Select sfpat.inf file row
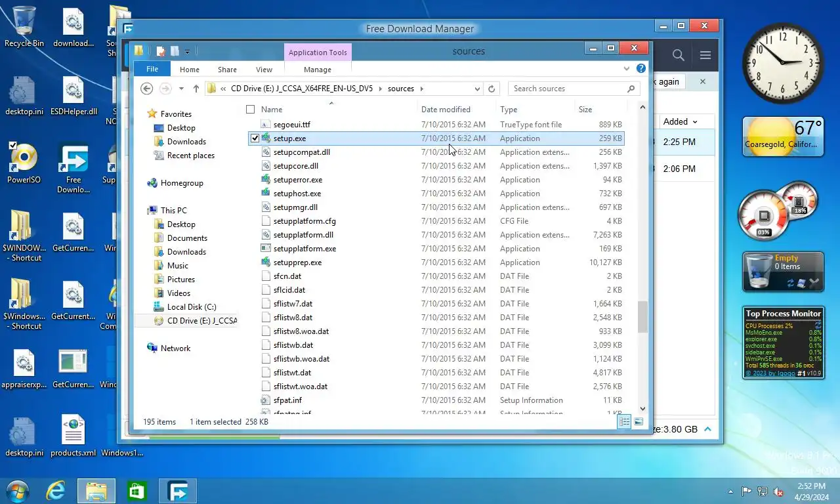 [x=436, y=400]
